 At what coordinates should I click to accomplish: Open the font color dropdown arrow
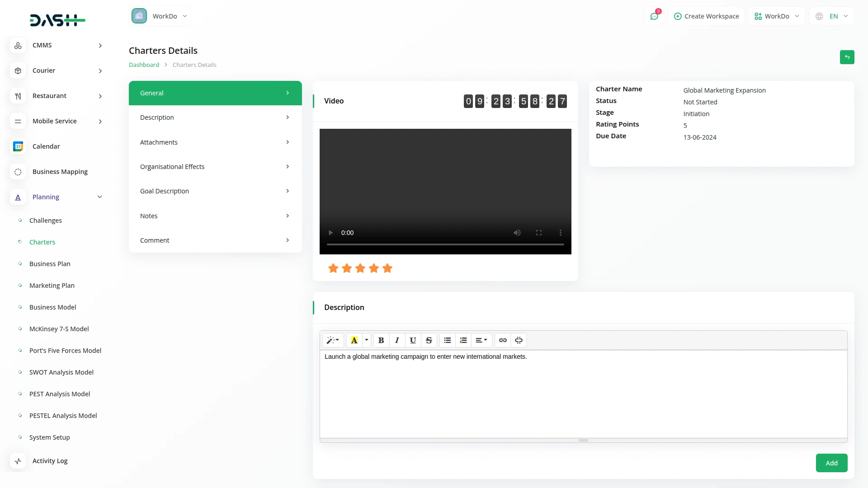(x=367, y=340)
